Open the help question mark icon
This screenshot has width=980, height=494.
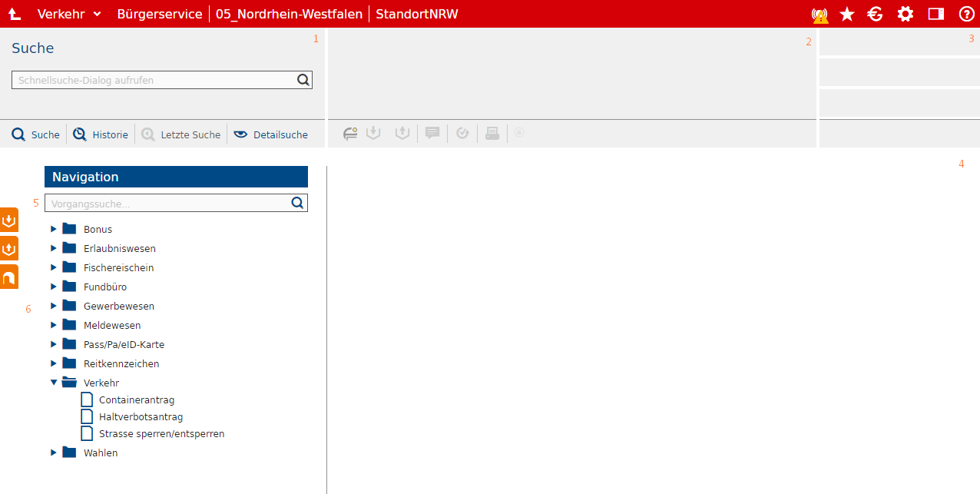966,14
